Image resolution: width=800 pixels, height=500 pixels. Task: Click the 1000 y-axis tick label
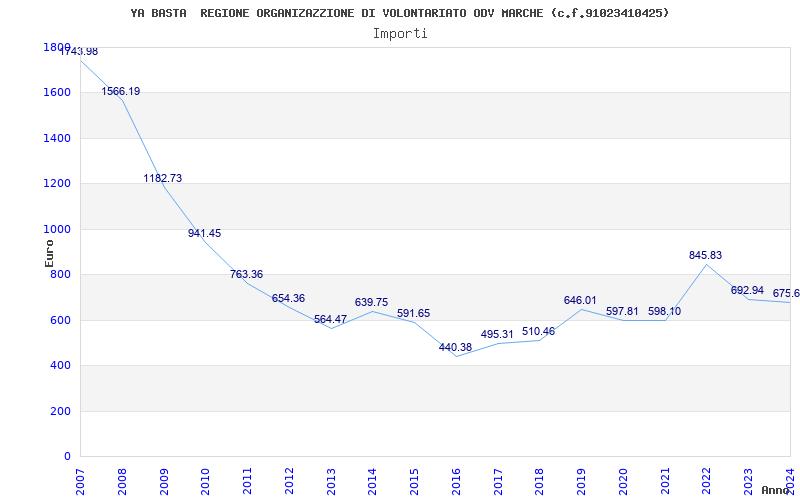[x=57, y=230]
